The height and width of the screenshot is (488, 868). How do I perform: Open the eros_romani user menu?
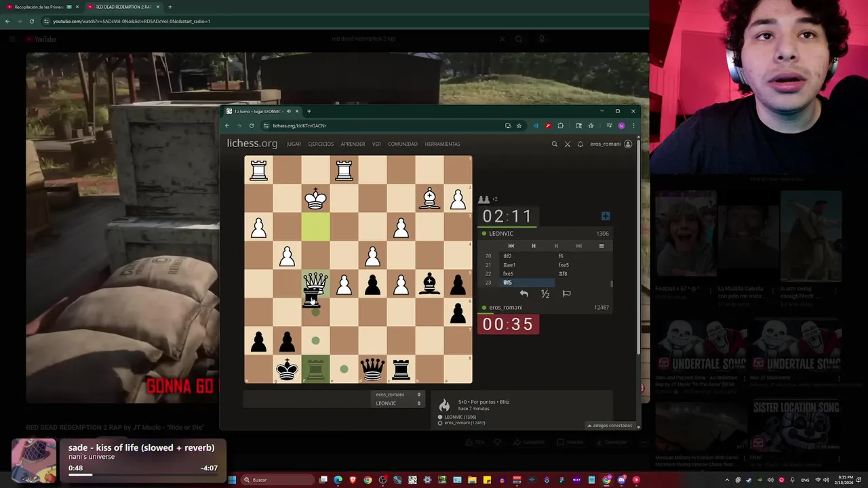611,144
